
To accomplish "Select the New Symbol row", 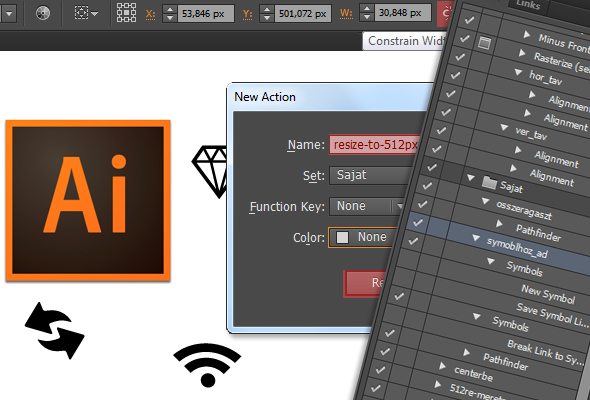I will point(548,294).
